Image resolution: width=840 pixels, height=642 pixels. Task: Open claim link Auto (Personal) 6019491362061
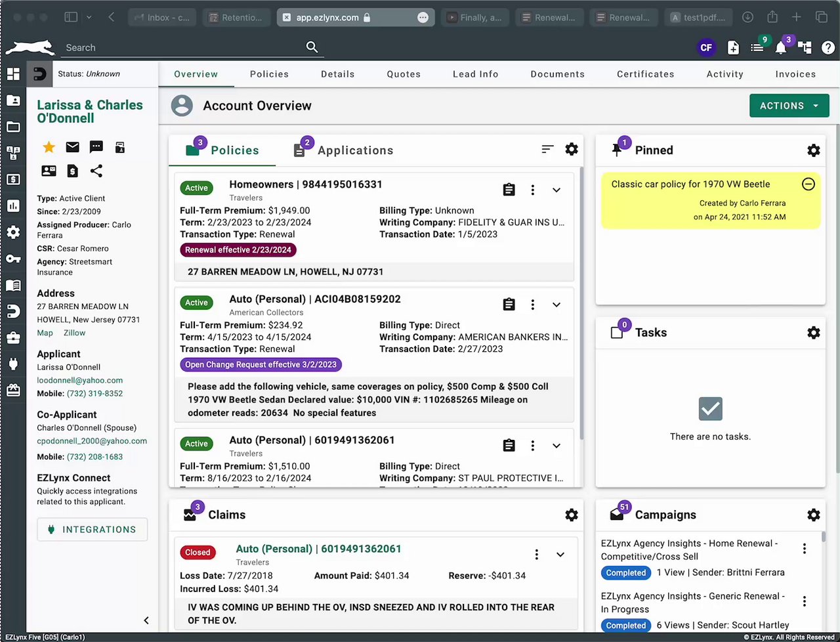point(318,549)
